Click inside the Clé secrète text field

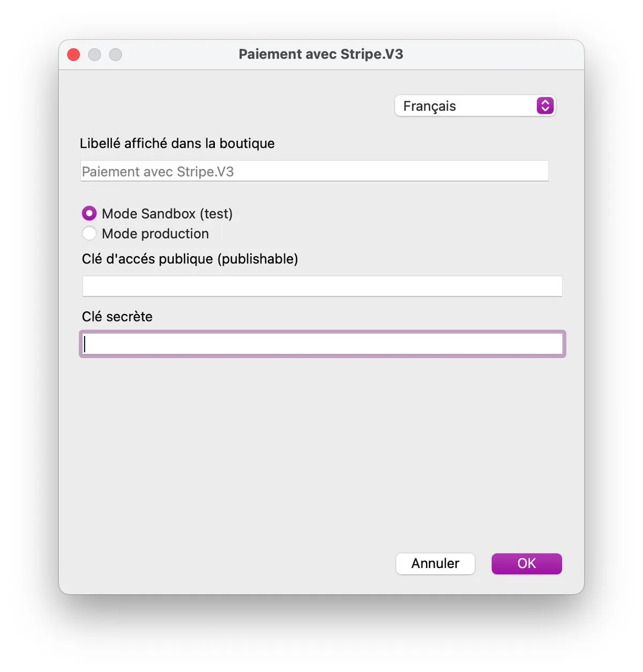[x=322, y=344]
